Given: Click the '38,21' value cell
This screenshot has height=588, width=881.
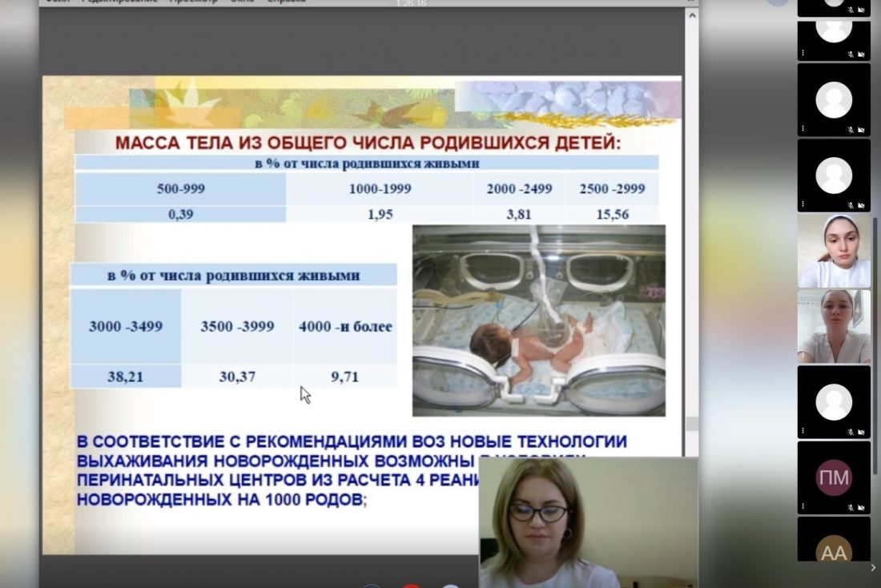Looking at the screenshot, I should click(x=125, y=376).
